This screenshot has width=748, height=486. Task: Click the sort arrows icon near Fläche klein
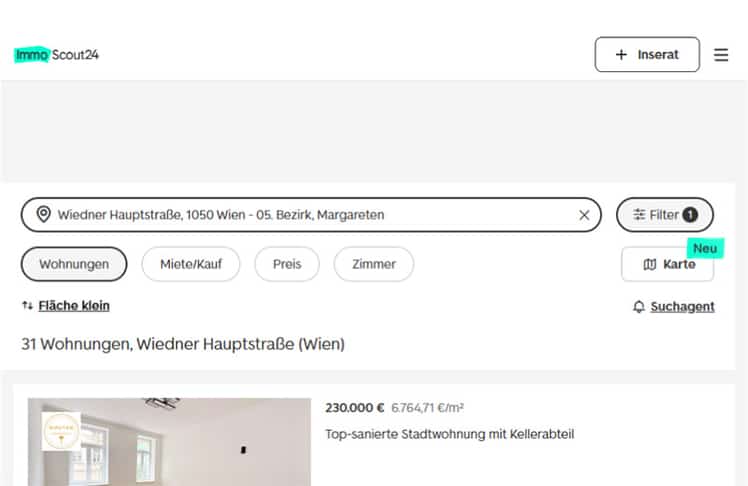(28, 305)
